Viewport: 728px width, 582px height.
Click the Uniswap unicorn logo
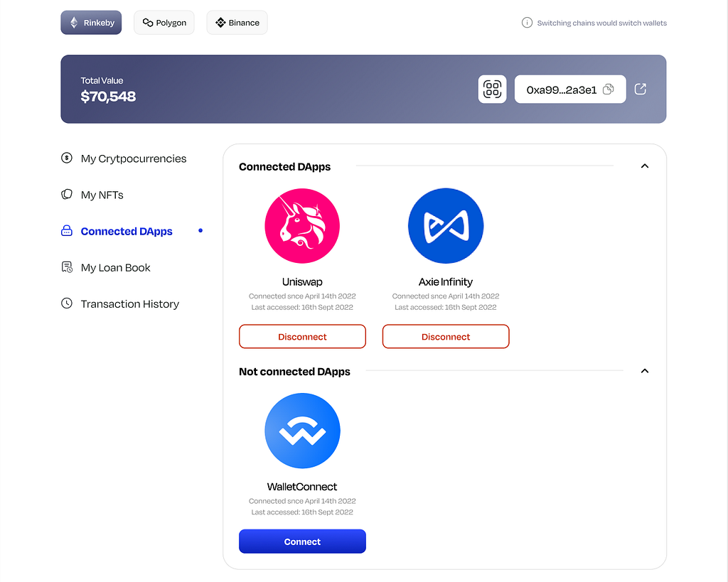[302, 225]
